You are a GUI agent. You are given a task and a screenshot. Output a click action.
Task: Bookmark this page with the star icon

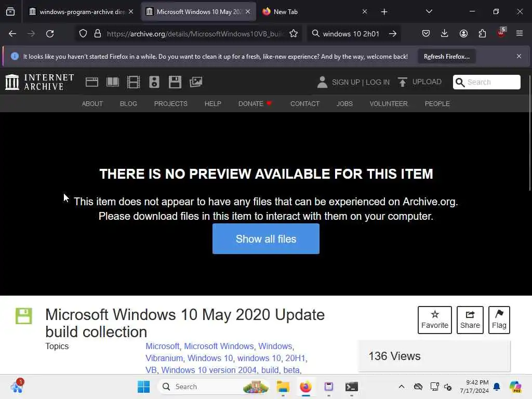(x=294, y=34)
